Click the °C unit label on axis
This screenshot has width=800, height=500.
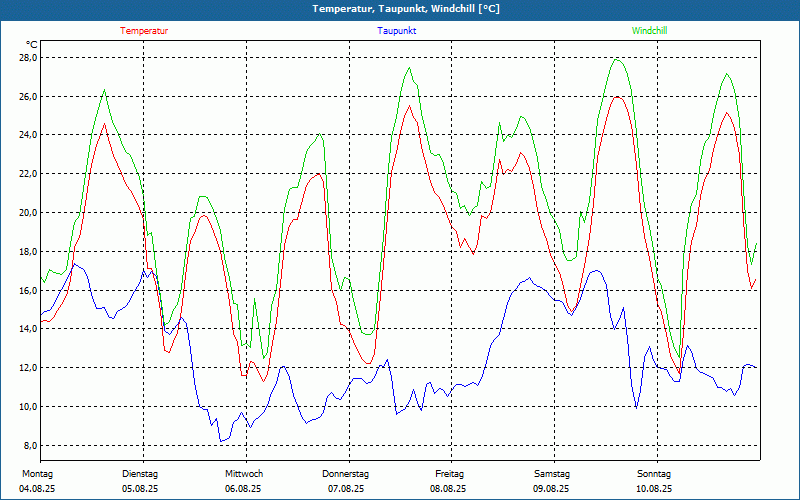[32, 45]
